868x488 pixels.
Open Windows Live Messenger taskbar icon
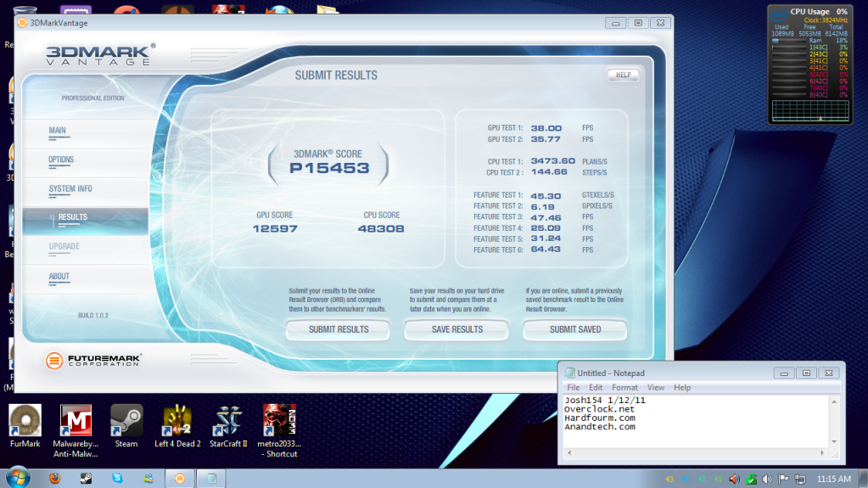148,478
